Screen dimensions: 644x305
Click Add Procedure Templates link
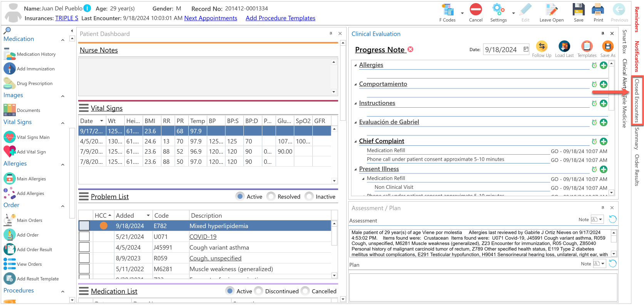[280, 18]
